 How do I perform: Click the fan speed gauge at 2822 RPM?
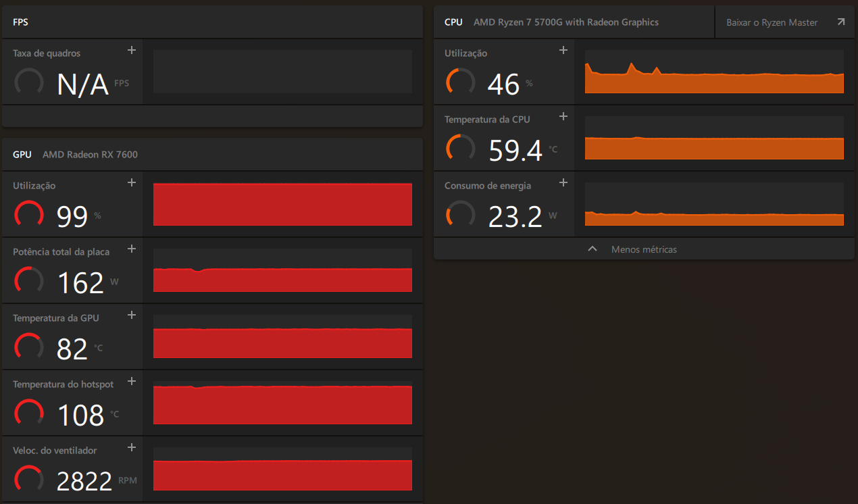(x=29, y=480)
